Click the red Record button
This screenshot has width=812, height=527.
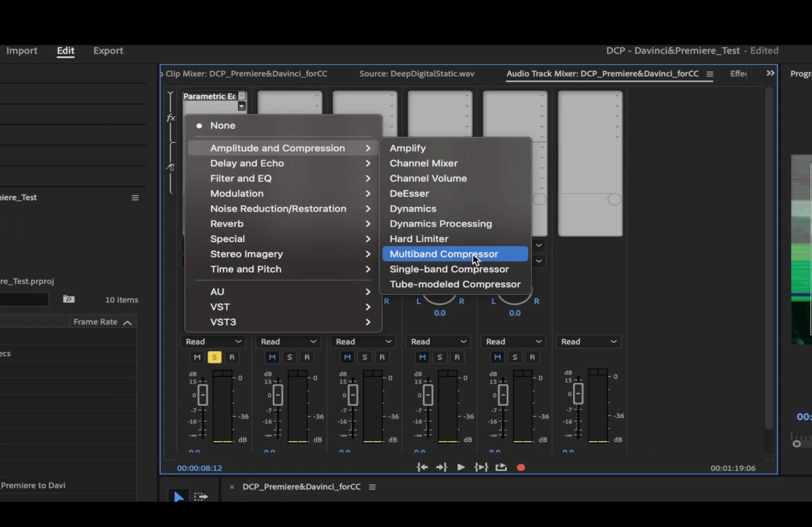[521, 467]
